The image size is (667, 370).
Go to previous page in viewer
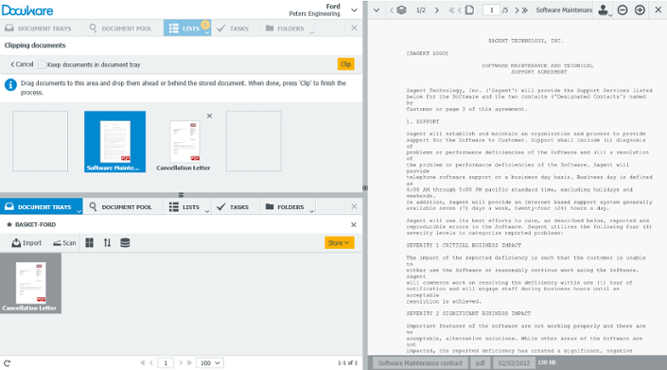pyautogui.click(x=459, y=10)
